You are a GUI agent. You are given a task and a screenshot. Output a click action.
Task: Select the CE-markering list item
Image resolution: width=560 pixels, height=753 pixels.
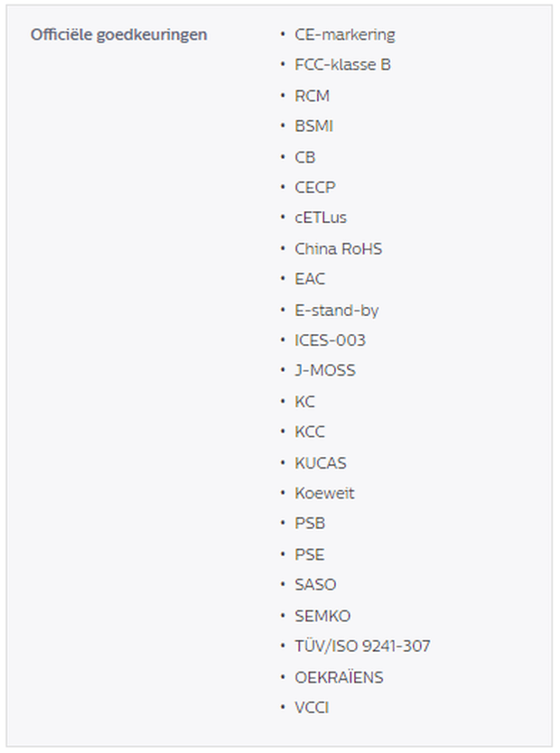point(345,34)
